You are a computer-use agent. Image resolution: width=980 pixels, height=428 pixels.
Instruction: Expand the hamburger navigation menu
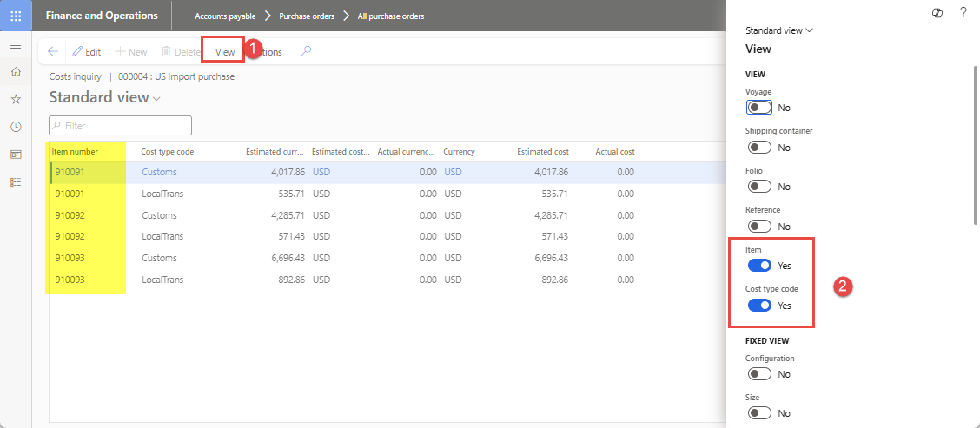coord(16,45)
